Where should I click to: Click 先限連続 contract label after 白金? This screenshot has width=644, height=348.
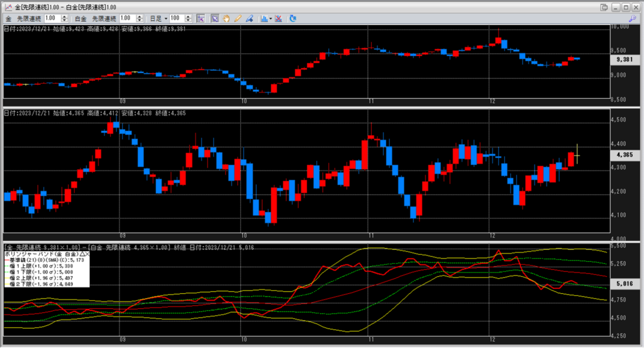pyautogui.click(x=104, y=18)
